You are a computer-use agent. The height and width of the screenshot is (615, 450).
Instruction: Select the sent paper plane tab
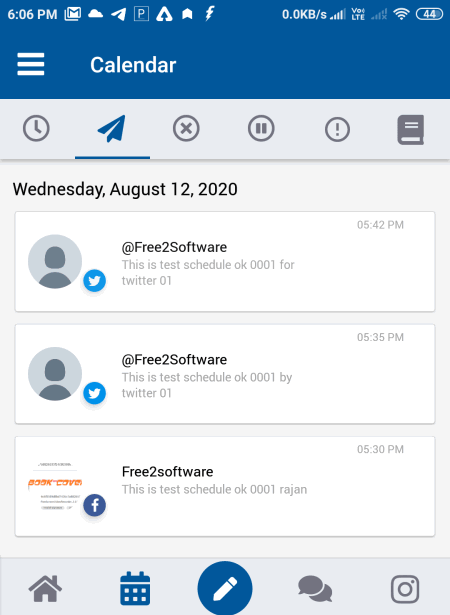(112, 128)
